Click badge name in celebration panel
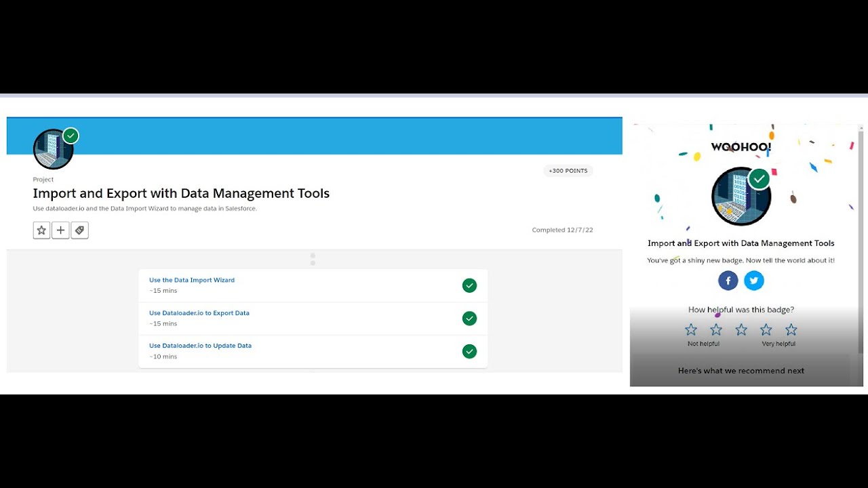 pos(741,243)
